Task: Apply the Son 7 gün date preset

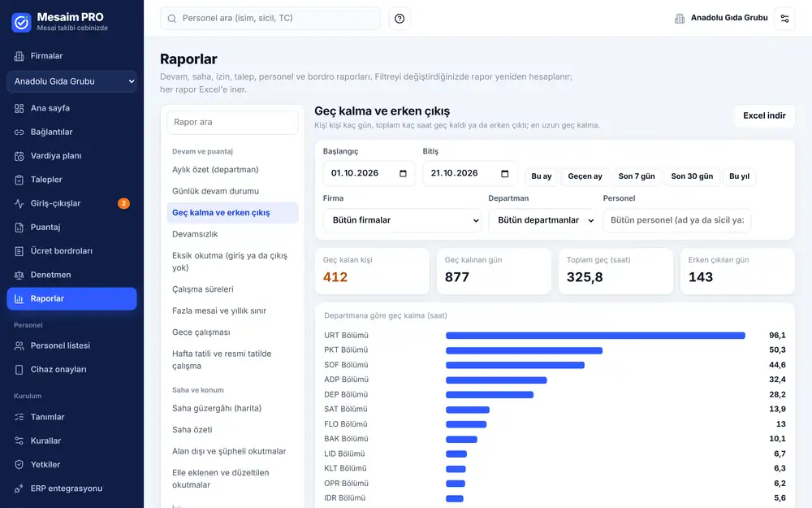Action: (637, 176)
